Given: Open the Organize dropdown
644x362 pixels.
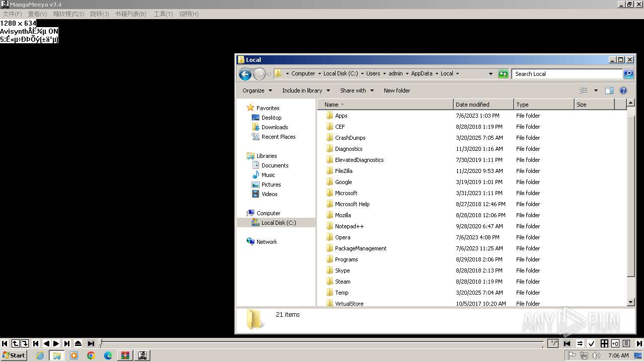Looking at the screenshot, I should (x=257, y=90).
